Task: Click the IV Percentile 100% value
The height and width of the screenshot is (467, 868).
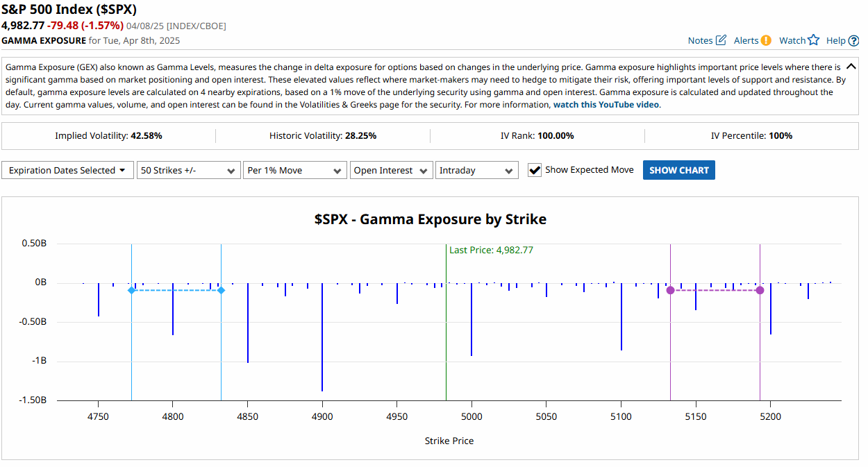Action: (781, 135)
